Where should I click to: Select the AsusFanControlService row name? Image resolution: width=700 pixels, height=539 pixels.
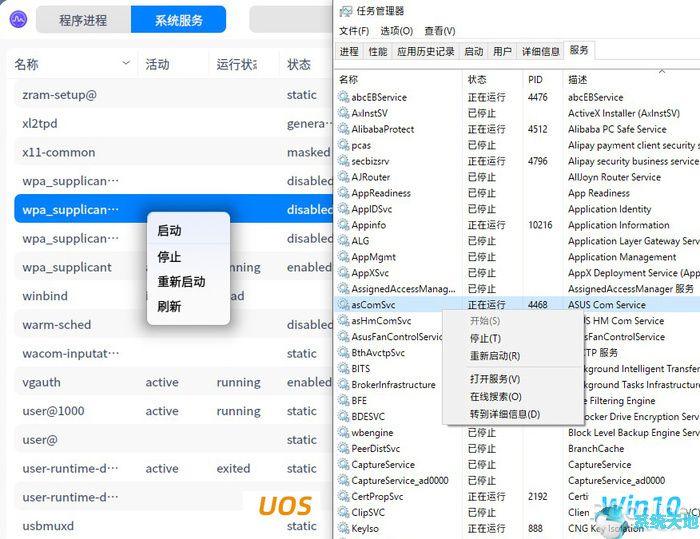[x=396, y=337]
